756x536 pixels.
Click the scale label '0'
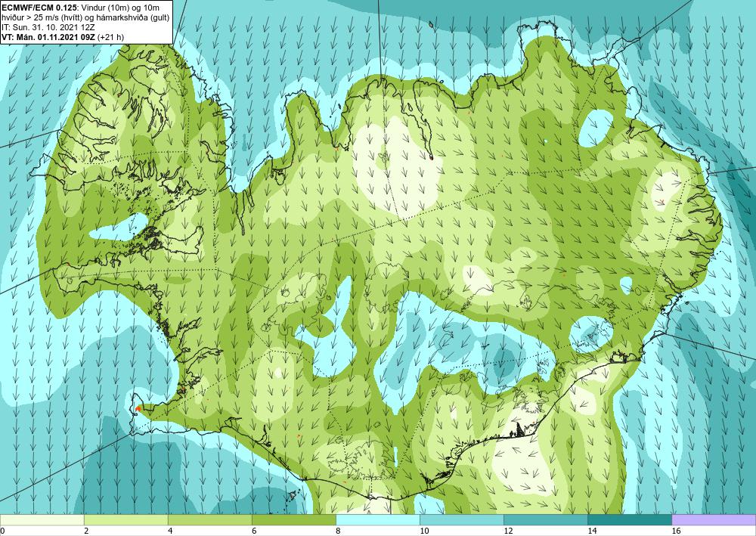(x=2, y=531)
